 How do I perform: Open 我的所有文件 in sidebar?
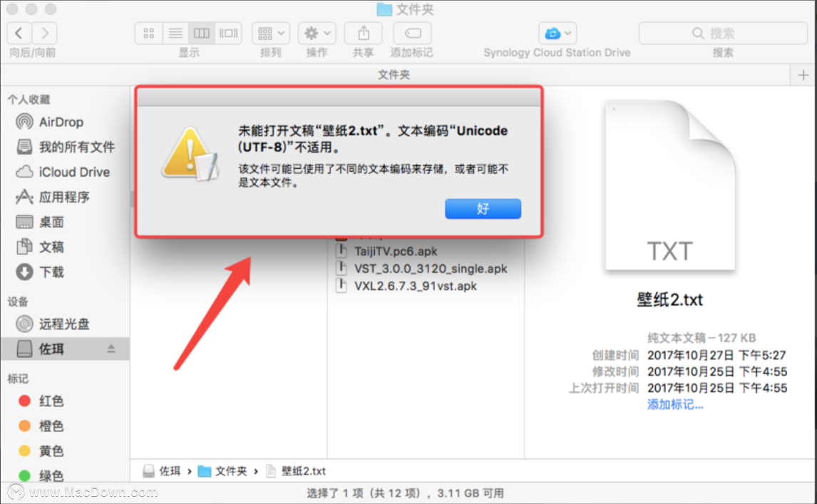pos(76,147)
